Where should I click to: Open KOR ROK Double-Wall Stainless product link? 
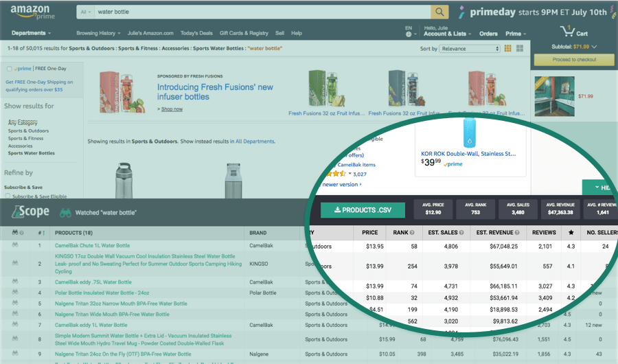click(468, 154)
